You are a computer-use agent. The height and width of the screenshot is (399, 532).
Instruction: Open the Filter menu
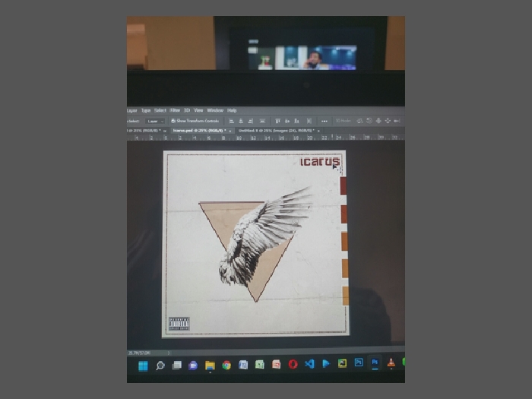(x=175, y=111)
